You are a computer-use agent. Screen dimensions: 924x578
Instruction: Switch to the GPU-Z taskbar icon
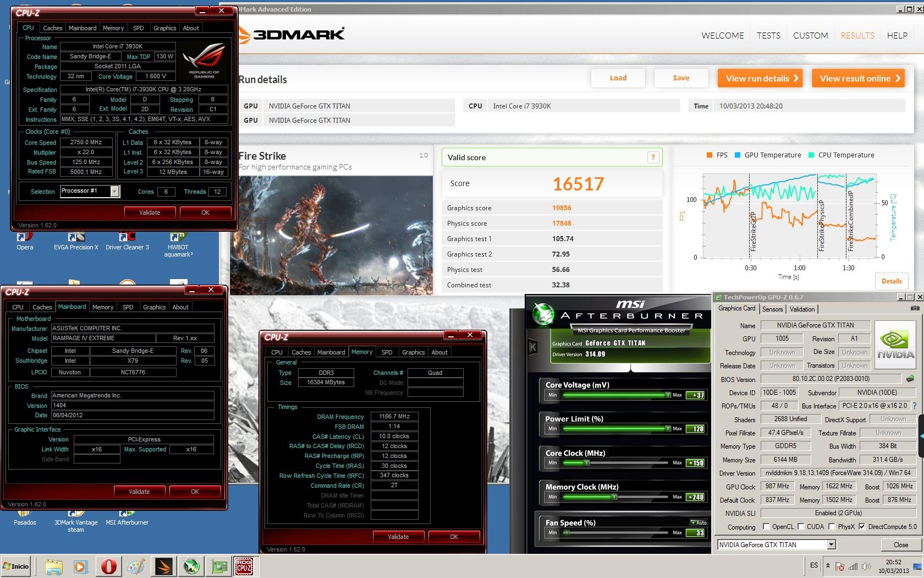click(x=219, y=566)
